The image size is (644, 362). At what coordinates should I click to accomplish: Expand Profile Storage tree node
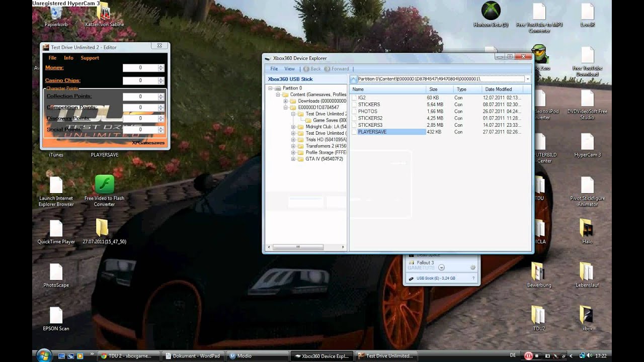coord(293,152)
